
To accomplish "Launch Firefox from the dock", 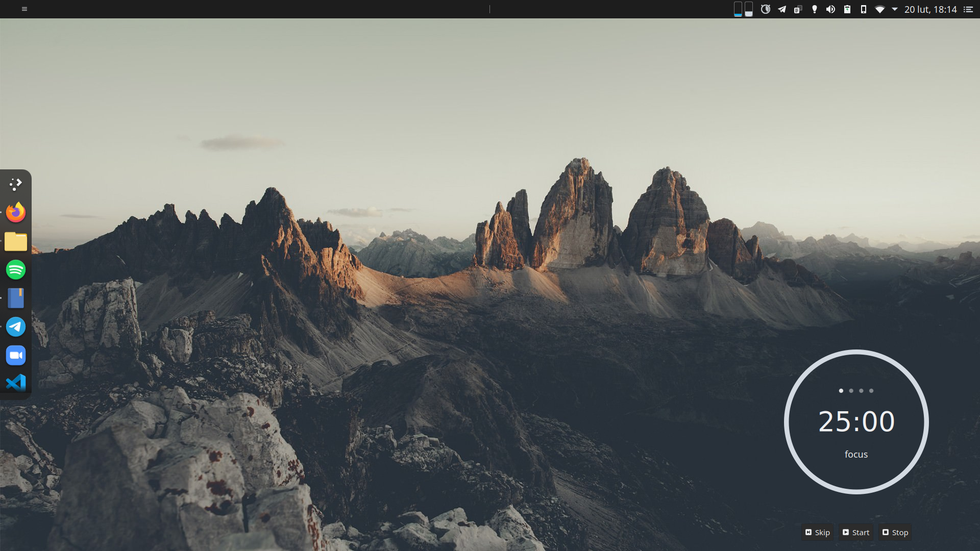I will pyautogui.click(x=16, y=212).
